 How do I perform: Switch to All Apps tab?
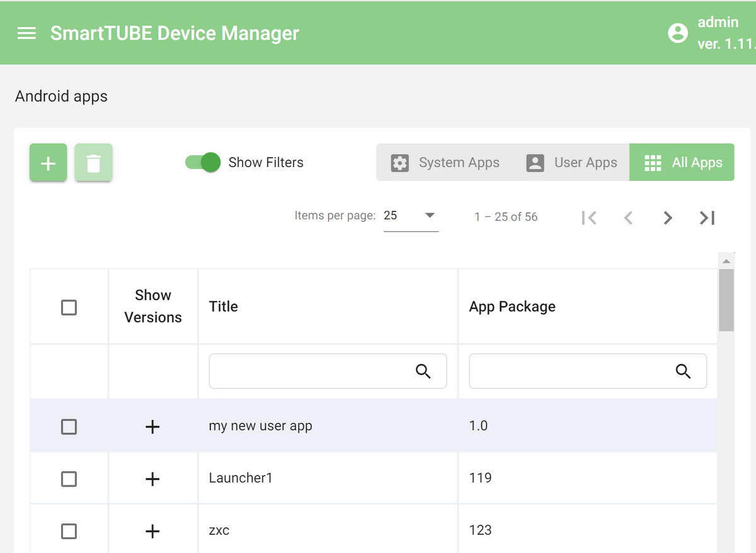[682, 162]
